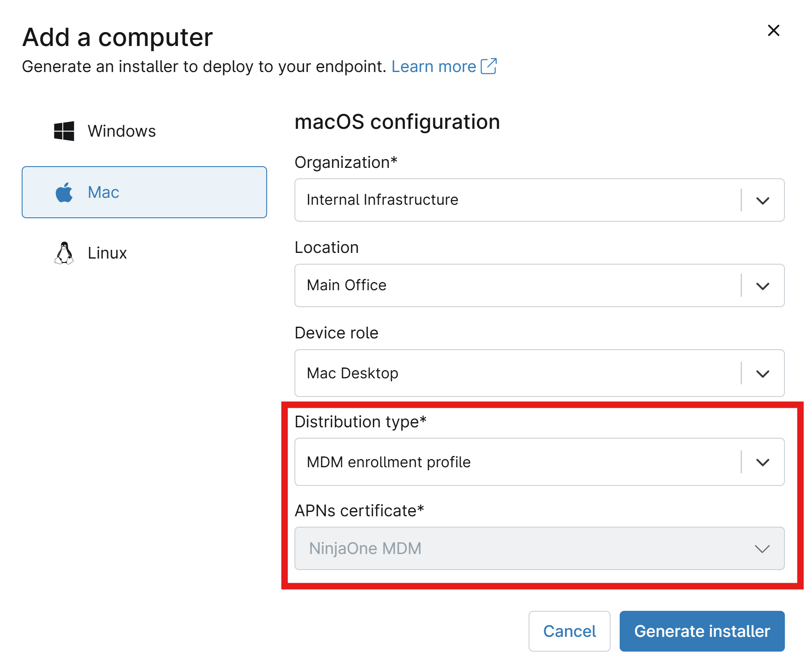Click the Windows logo icon
807x672 pixels.
[x=64, y=131]
